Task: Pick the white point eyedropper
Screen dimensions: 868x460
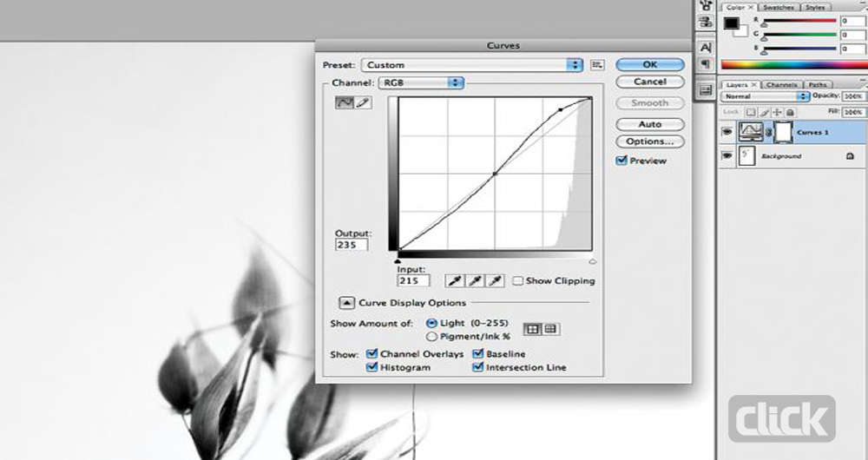Action: [496, 280]
